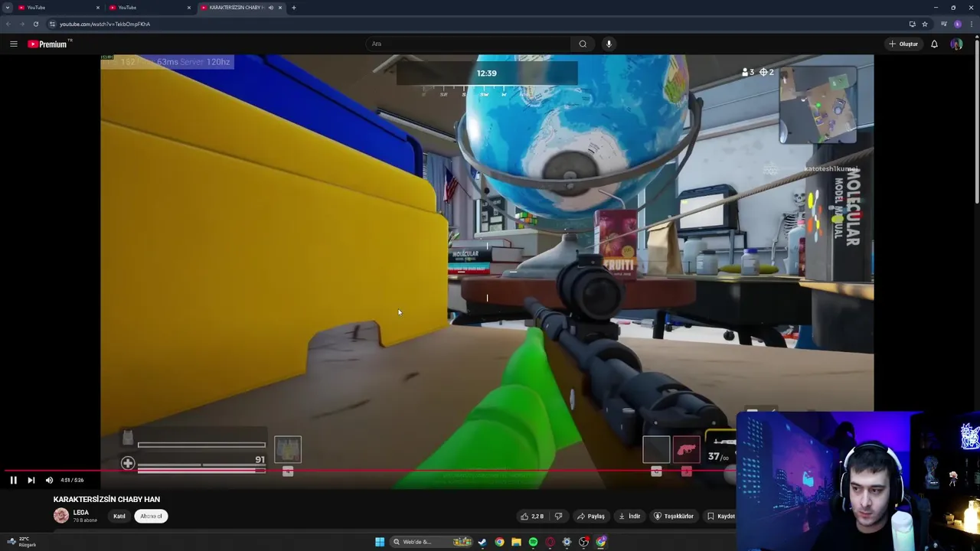Click the video title KARAKTERSİZSİN CHABY HAN
This screenshot has width=980, height=551.
[x=106, y=499]
